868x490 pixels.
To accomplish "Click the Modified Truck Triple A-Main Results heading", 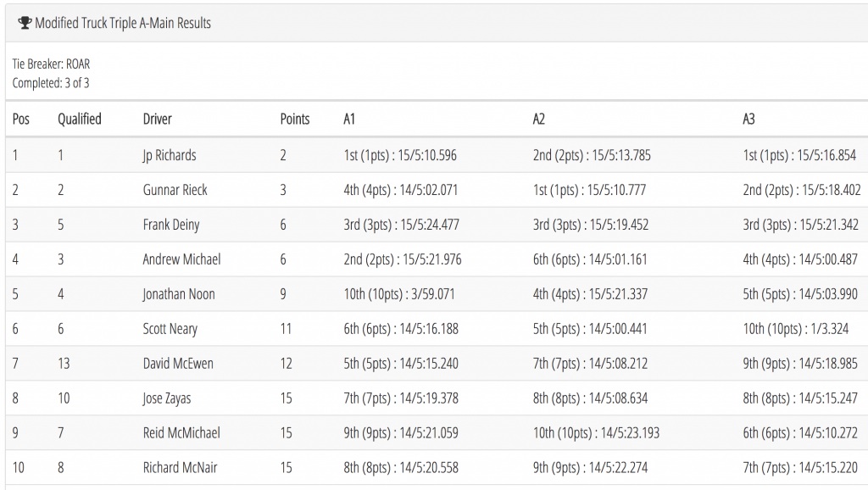I will click(123, 23).
